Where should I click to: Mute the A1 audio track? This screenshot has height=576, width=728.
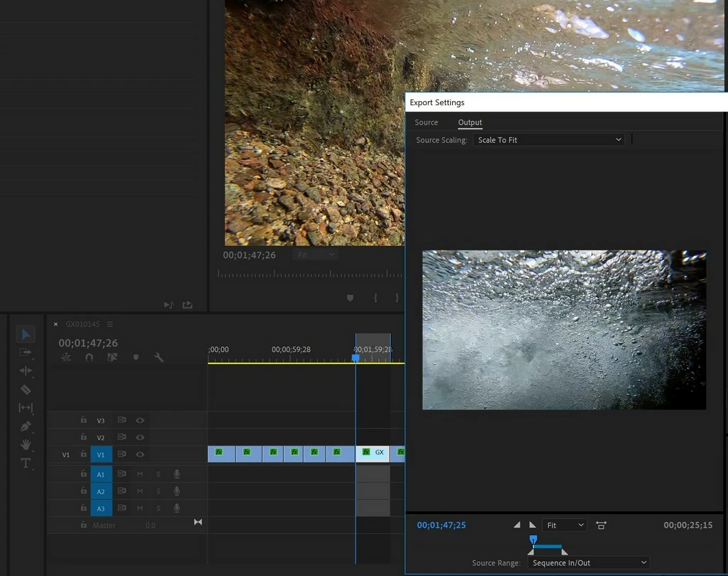pos(140,474)
